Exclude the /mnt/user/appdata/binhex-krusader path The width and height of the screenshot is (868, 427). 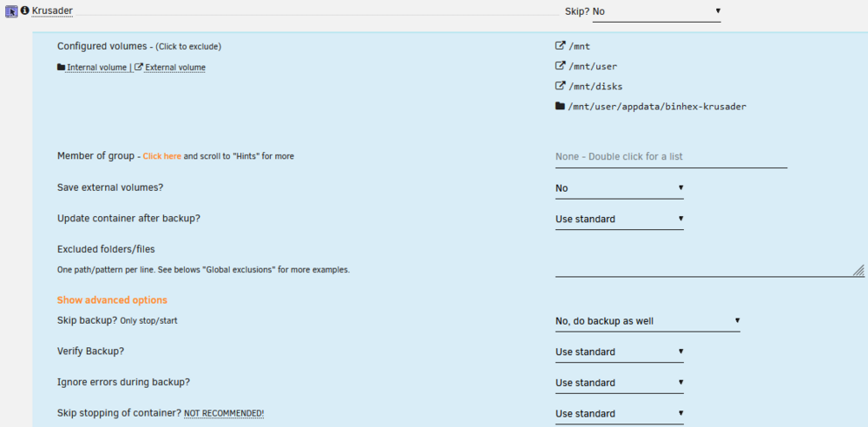click(657, 107)
